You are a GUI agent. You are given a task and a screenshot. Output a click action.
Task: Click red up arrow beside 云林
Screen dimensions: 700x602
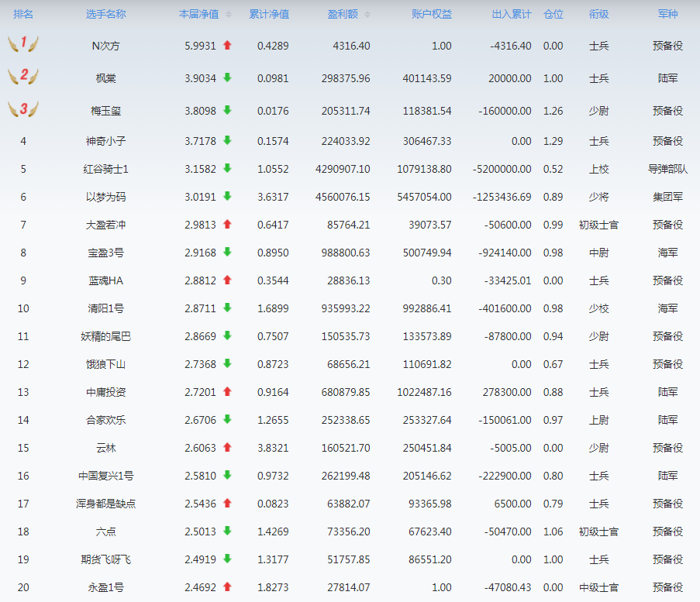coord(227,447)
